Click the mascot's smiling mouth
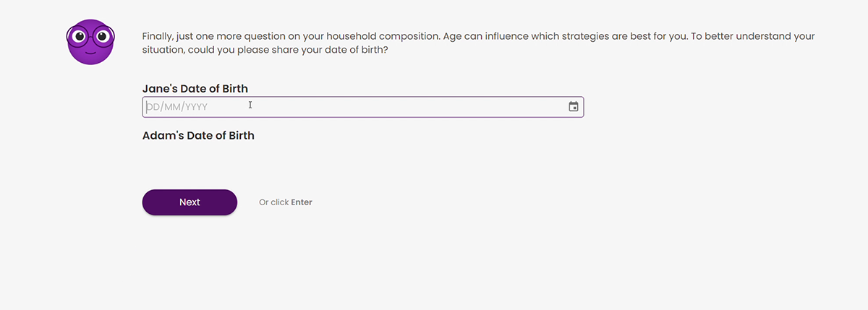Image resolution: width=868 pixels, height=310 pixels. click(90, 52)
